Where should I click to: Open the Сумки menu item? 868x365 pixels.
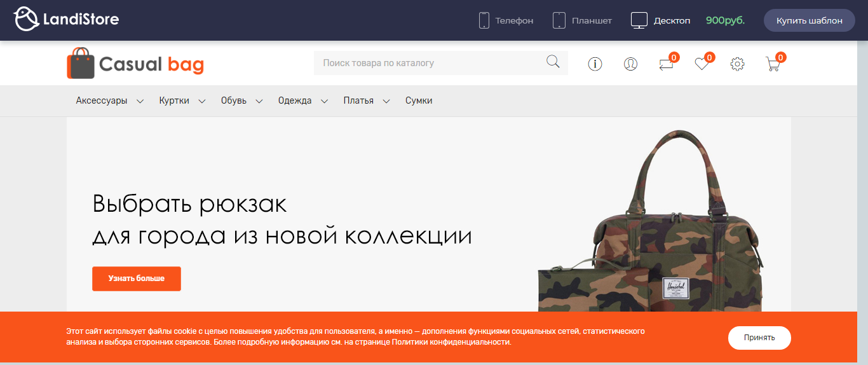(x=419, y=100)
